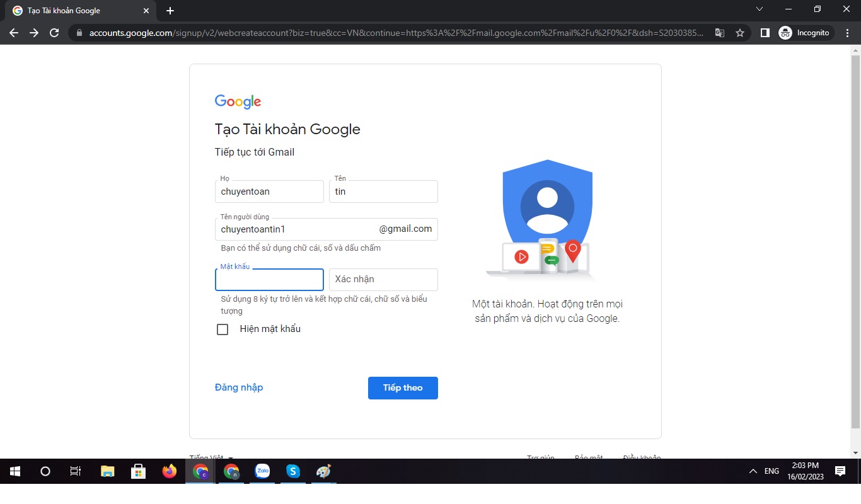This screenshot has width=861, height=504.
Task: Click the Họ field containing chuyentoan
Action: (x=269, y=192)
